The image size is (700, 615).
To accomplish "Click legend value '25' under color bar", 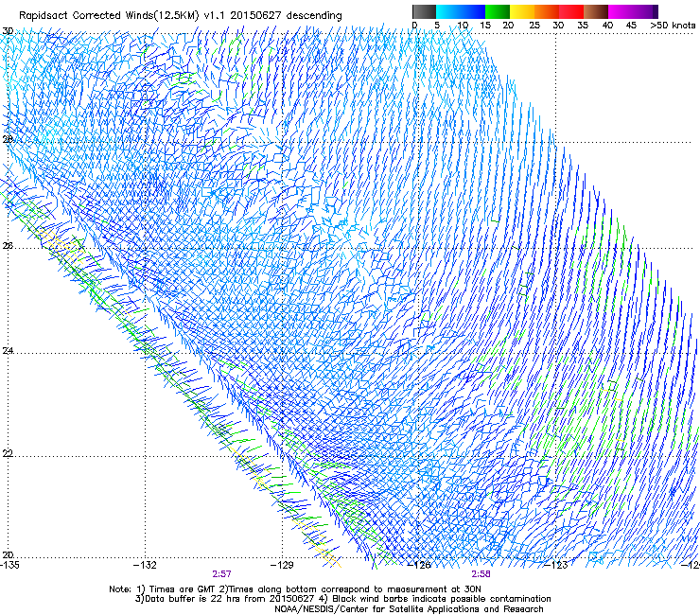I will click(534, 26).
